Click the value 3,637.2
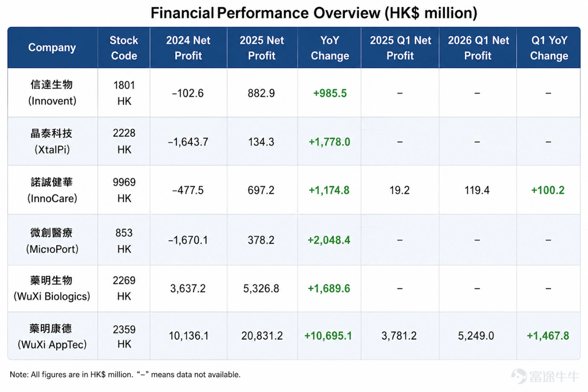588x392 pixels. tap(188, 288)
